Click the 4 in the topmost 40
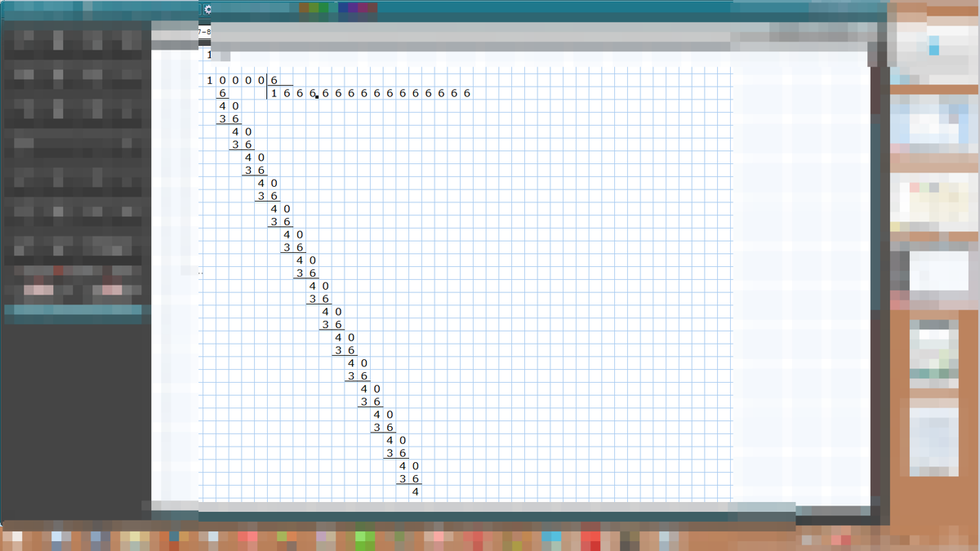Image resolution: width=980 pixels, height=551 pixels. [222, 107]
